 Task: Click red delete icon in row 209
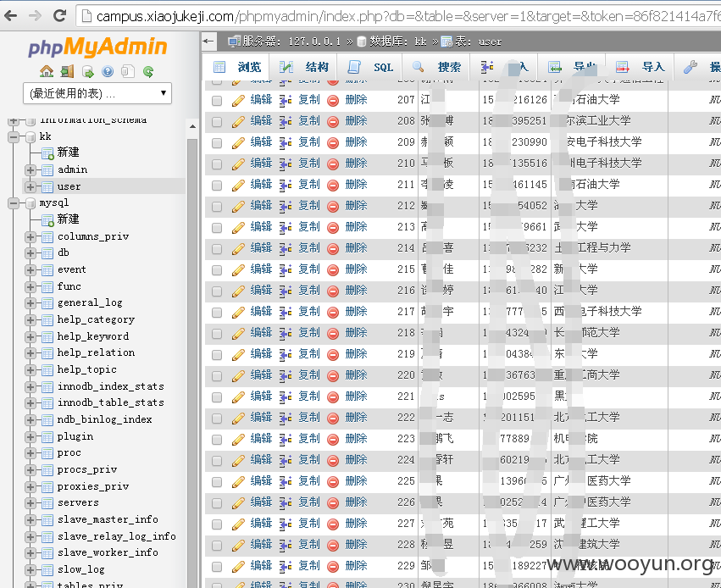click(333, 142)
